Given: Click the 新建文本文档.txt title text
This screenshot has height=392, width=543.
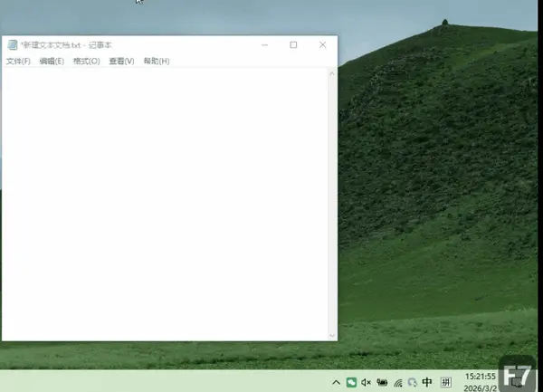Looking at the screenshot, I should click(51, 45).
